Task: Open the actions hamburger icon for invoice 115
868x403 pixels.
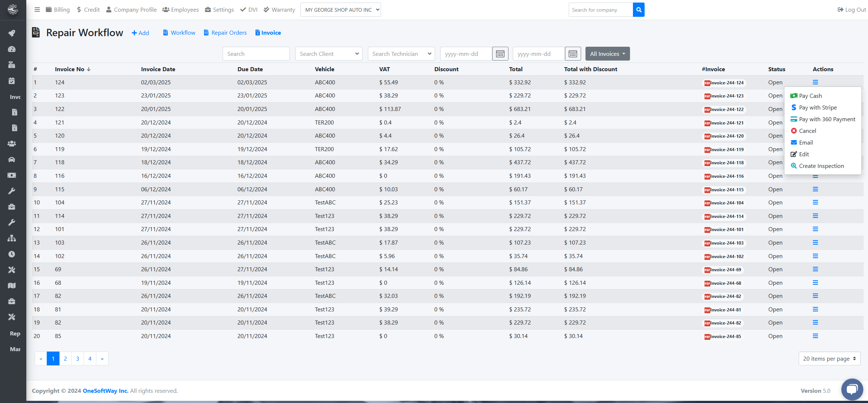Action: pyautogui.click(x=815, y=189)
